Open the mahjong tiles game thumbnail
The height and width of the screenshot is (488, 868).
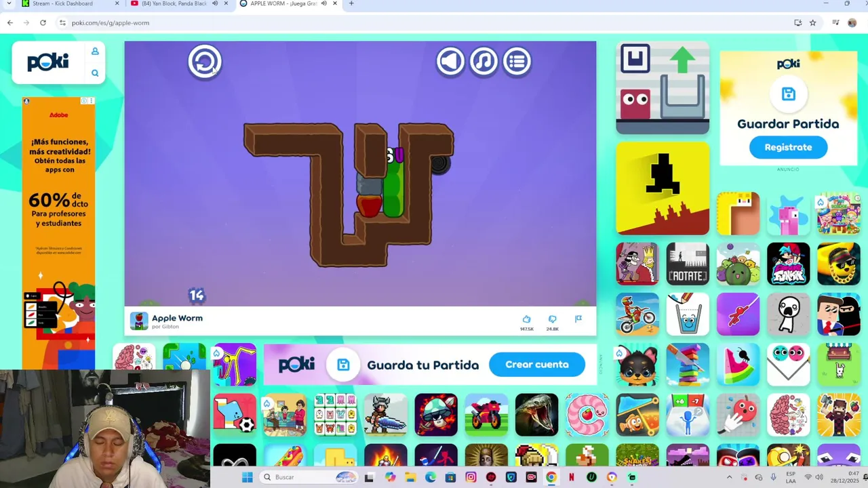[x=335, y=414]
